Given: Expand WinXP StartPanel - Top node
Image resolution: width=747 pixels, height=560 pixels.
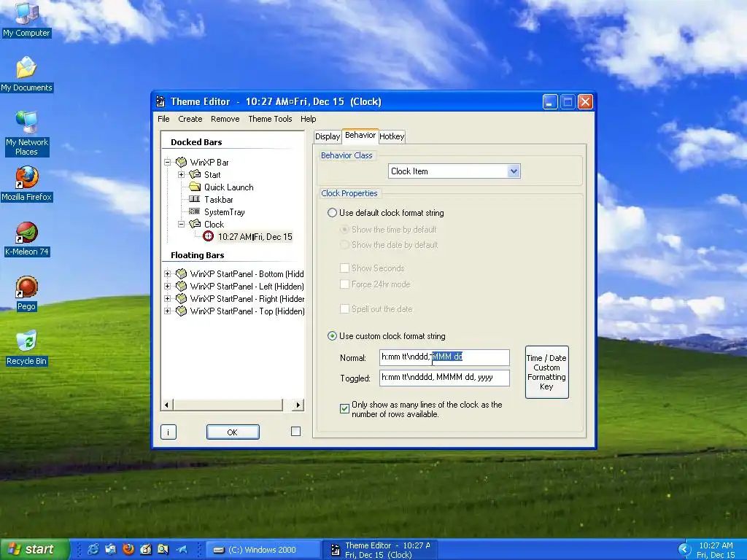Looking at the screenshot, I should pos(168,311).
